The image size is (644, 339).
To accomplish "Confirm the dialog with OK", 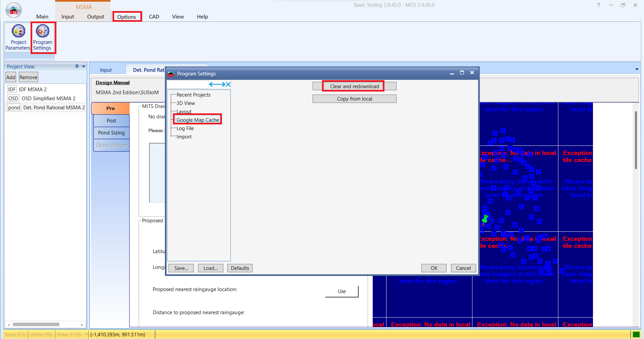I will 434,268.
